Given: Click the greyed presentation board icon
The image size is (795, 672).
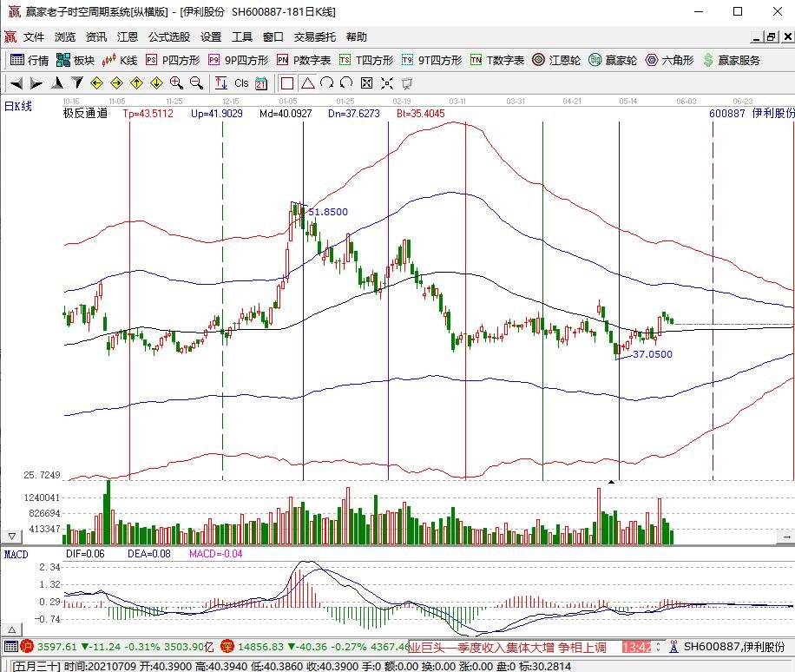Looking at the screenshot, I should [407, 83].
